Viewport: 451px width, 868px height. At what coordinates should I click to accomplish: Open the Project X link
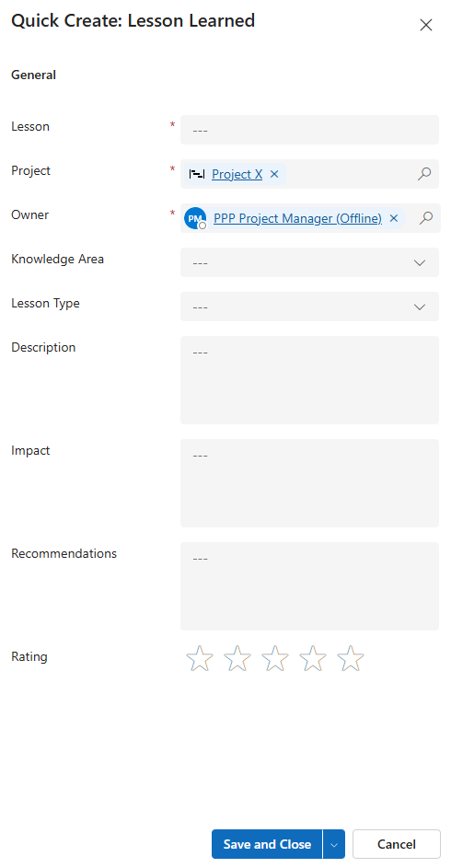(237, 174)
